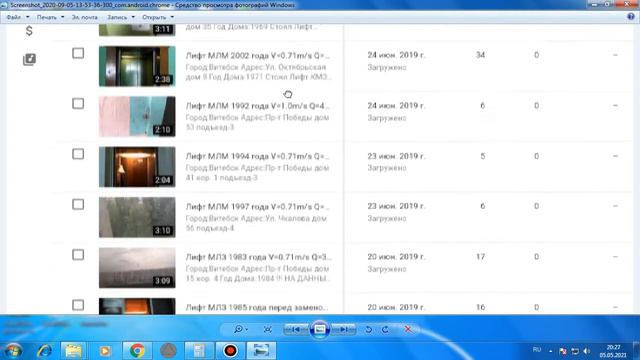
Task: Click the red record button taskbar icon
Action: pos(230,351)
